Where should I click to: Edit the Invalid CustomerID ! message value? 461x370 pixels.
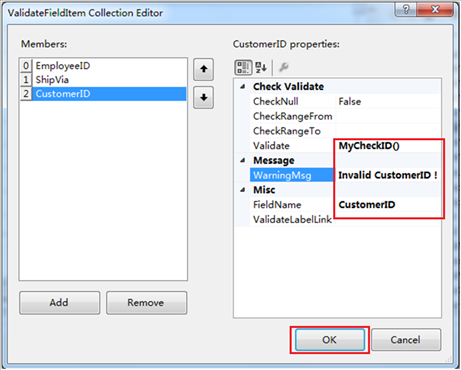(x=388, y=175)
